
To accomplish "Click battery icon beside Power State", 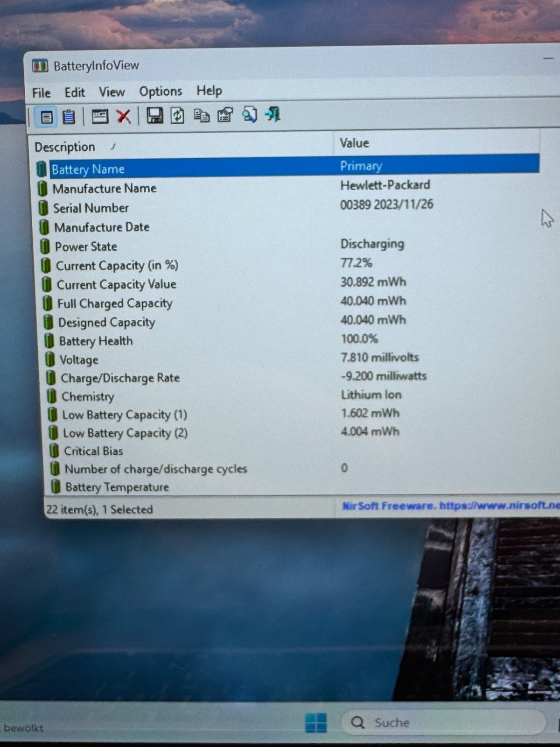I will [x=45, y=247].
